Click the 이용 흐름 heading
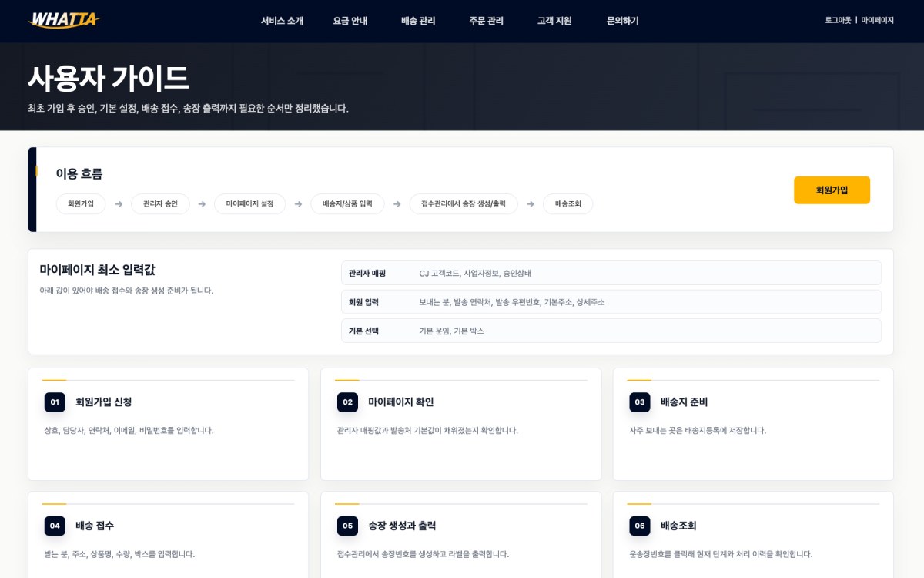 pos(79,173)
